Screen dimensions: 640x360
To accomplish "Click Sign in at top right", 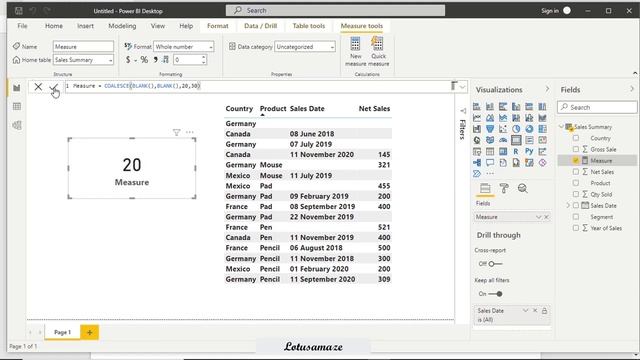I will [550, 11].
